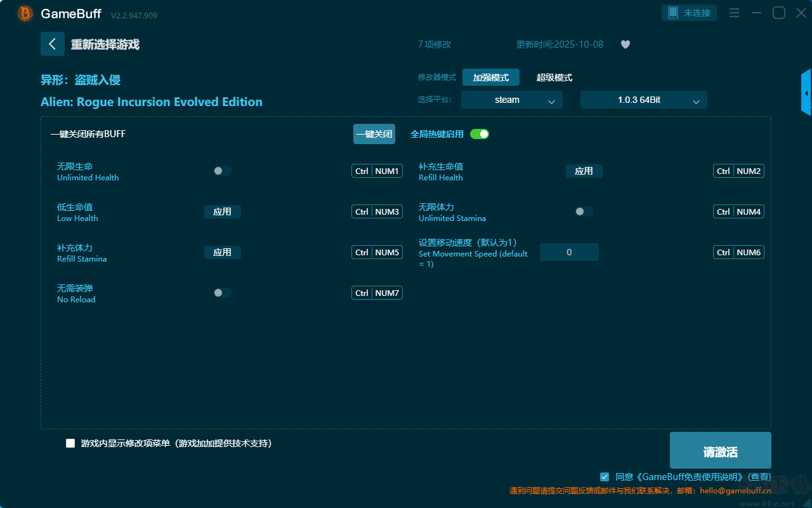Expand the right-side blue panel arrow
Viewport: 812px width, 508px height.
(806, 93)
